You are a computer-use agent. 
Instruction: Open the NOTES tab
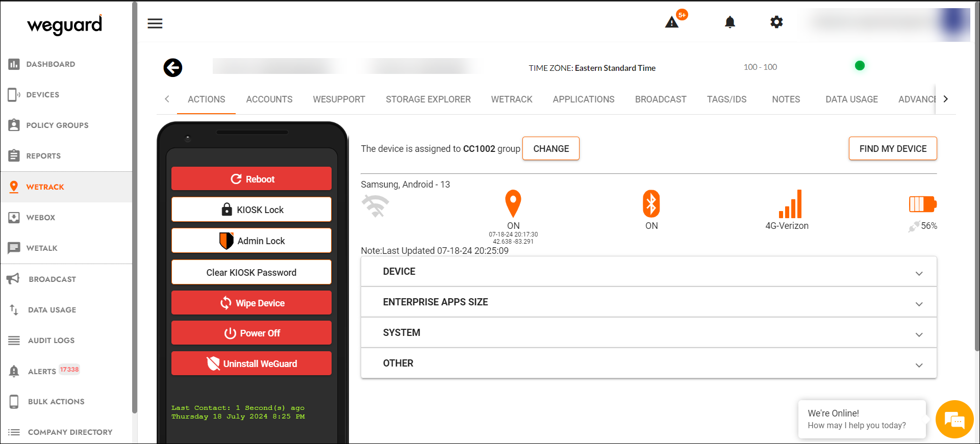pos(786,99)
